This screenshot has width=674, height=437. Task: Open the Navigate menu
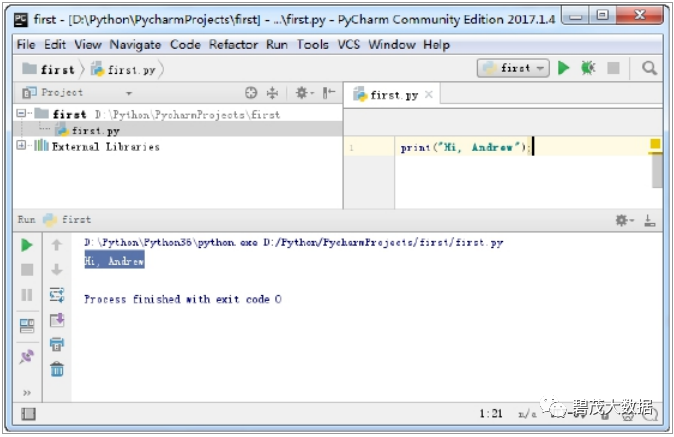pos(135,45)
